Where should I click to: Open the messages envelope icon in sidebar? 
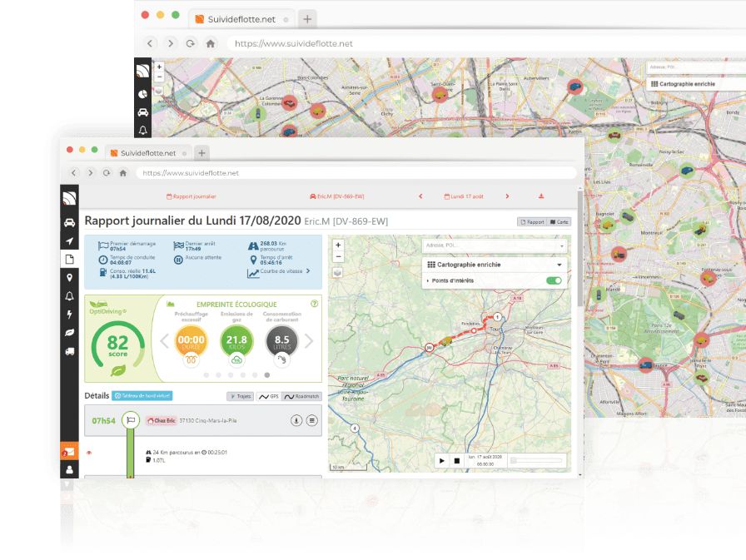click(69, 452)
